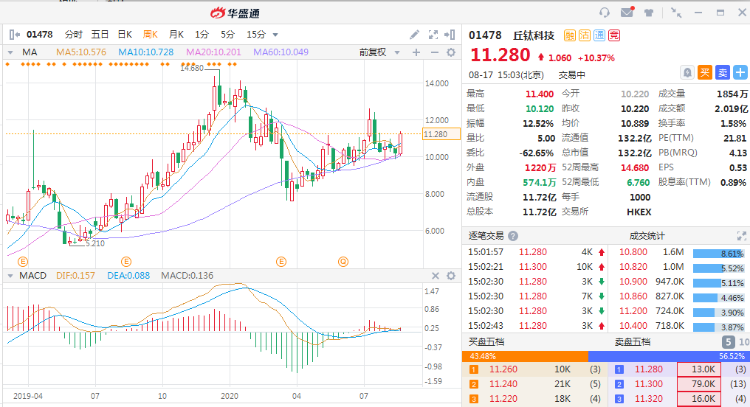Click the 52周最高 value 14.680
This screenshot has height=407, width=750.
pyautogui.click(x=635, y=168)
